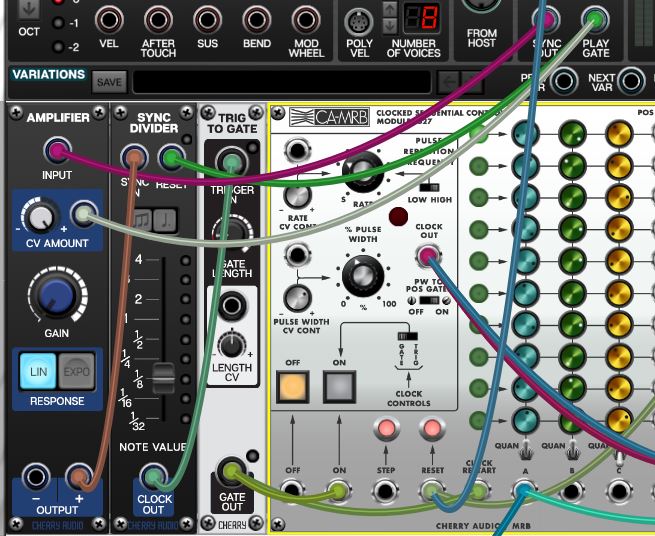Click the Amplifier positive OUTPUT jack

79,477
